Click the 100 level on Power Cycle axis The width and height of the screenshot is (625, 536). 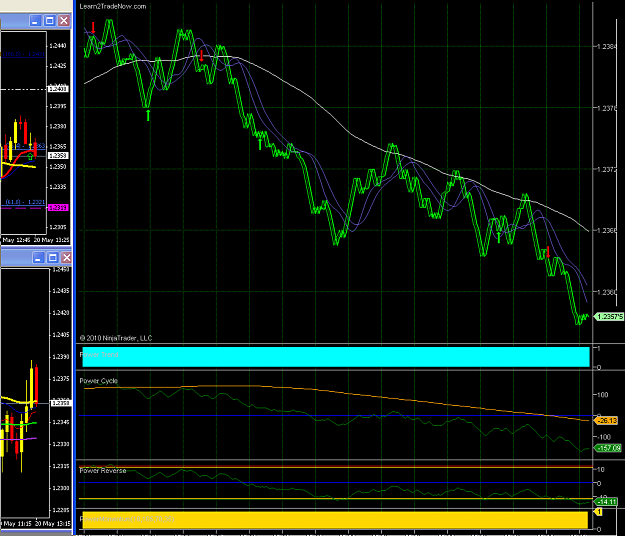603,395
